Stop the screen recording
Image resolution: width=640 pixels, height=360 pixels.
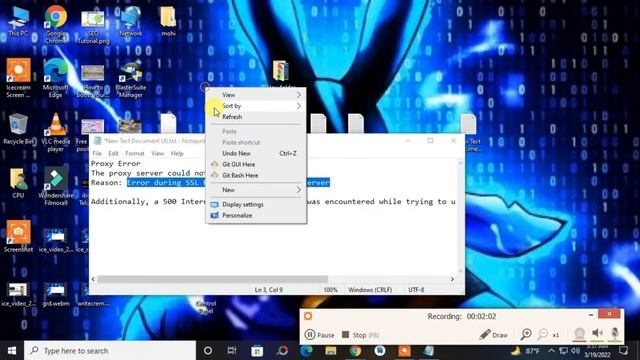click(360, 335)
